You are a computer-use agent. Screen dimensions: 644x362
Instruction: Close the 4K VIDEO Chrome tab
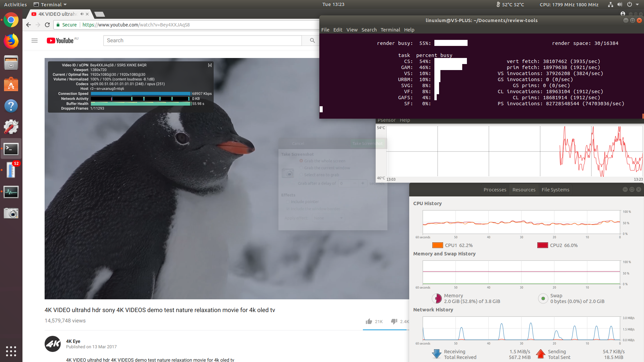click(87, 14)
